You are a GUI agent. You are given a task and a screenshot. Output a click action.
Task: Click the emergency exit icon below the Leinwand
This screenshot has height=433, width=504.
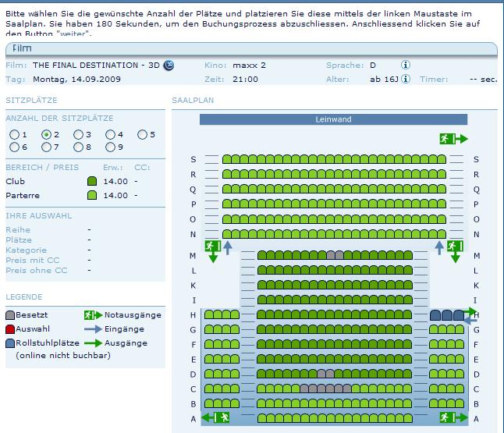453,139
